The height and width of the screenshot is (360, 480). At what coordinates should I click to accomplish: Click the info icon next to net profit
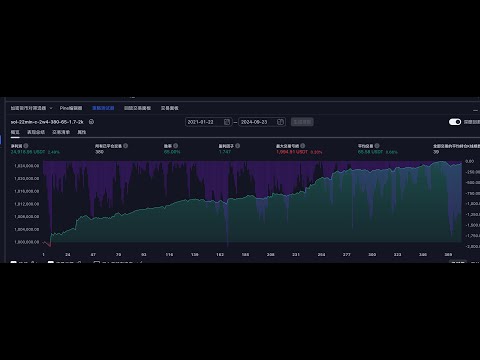point(26,146)
